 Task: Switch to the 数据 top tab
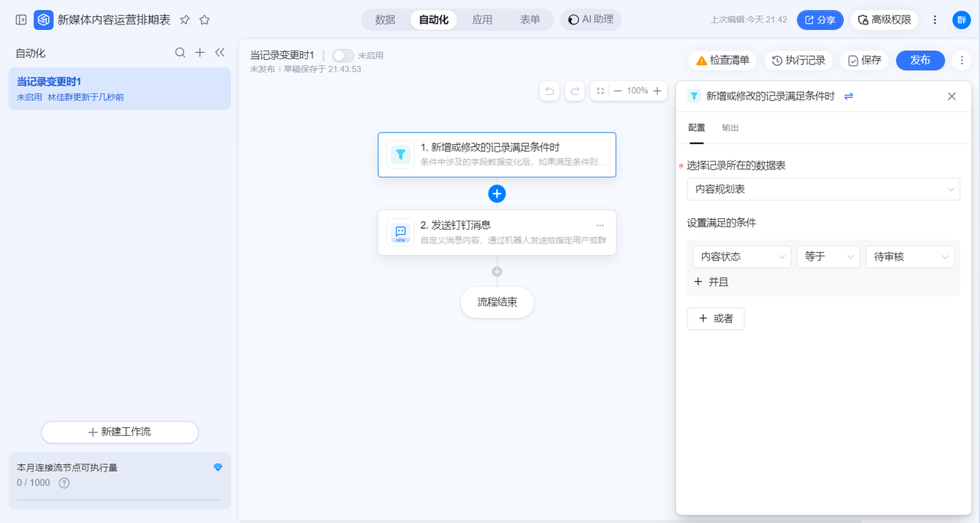385,20
